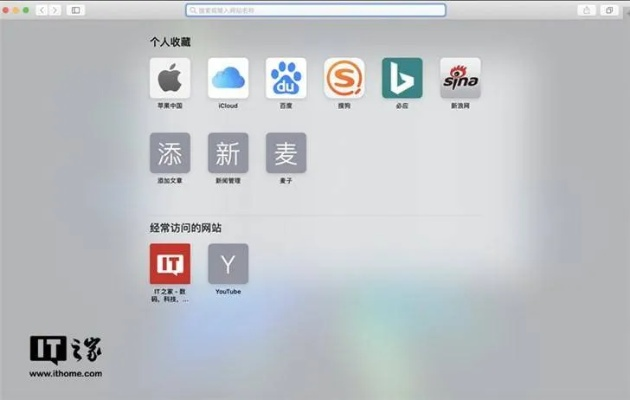Minimize window with the yellow button
Image resolution: width=630 pixels, height=400 pixels.
[x=16, y=10]
